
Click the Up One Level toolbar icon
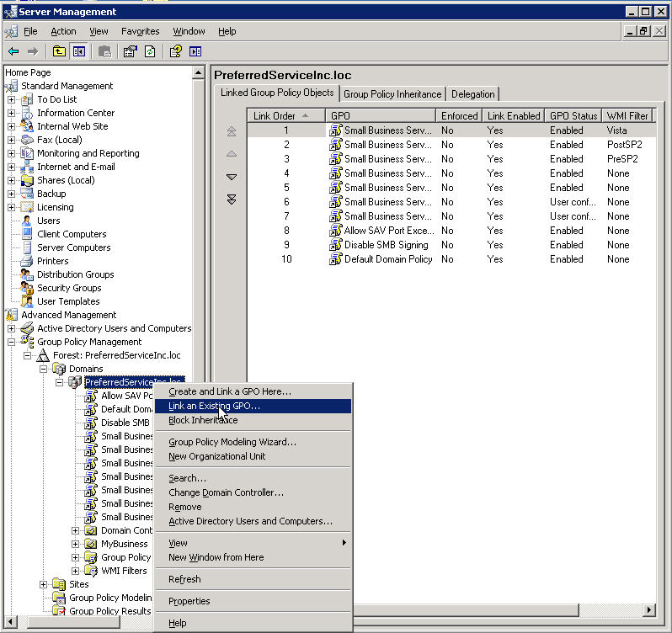click(x=59, y=52)
